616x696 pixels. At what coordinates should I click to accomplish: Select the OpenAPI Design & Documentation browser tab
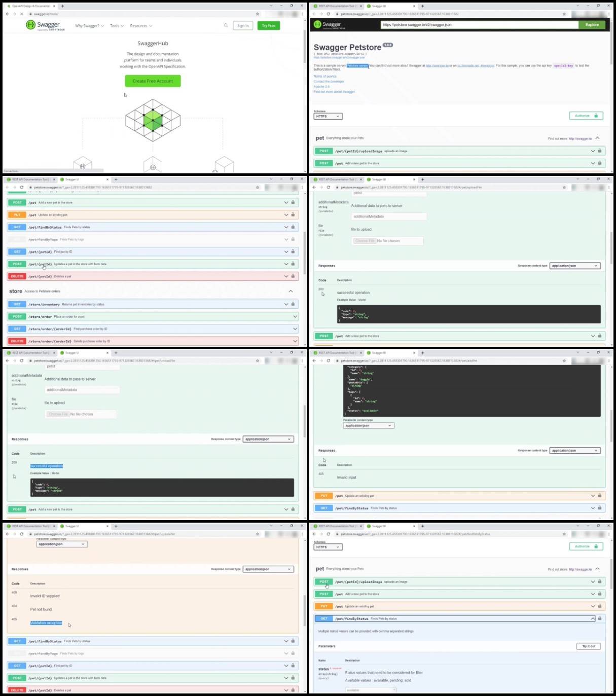click(30, 6)
